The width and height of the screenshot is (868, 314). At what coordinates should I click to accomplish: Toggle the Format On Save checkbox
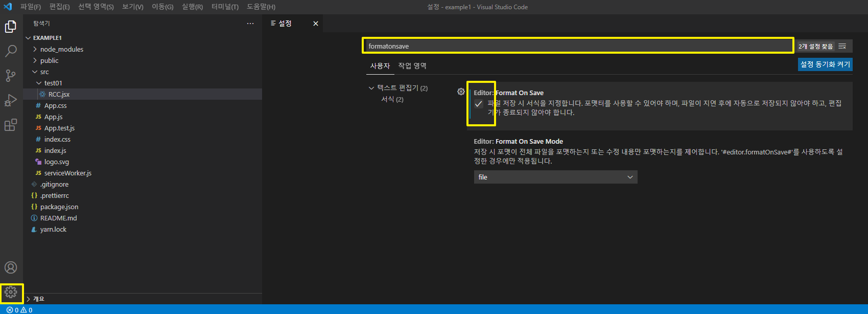click(479, 104)
